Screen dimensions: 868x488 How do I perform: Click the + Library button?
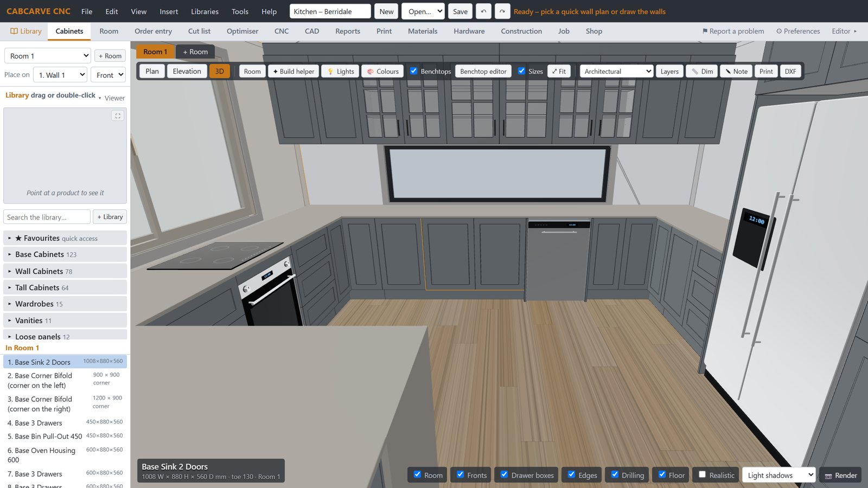click(110, 217)
